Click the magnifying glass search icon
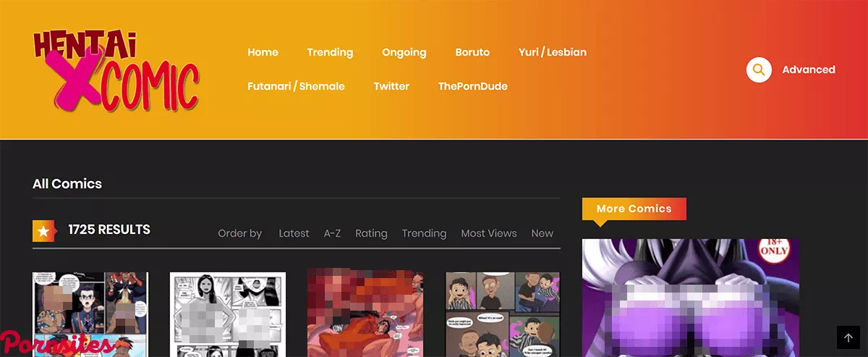This screenshot has width=868, height=357. 759,70
